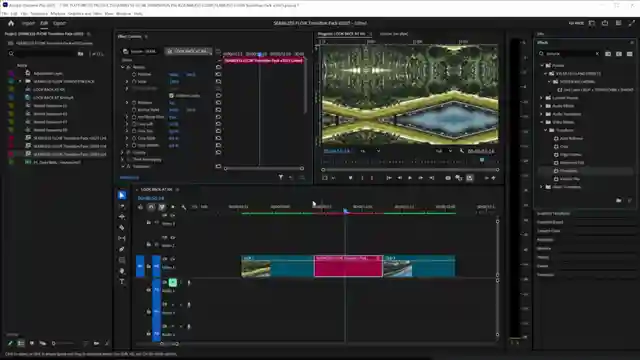The height and width of the screenshot is (360, 640).
Task: Toggle Video 3 track output eye
Action: (172, 215)
